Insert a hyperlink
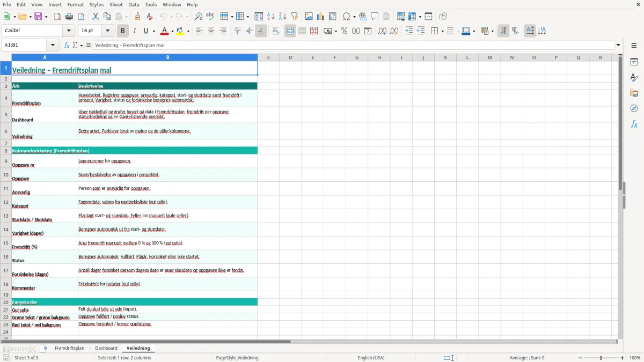The width and height of the screenshot is (644, 362). 363,17
